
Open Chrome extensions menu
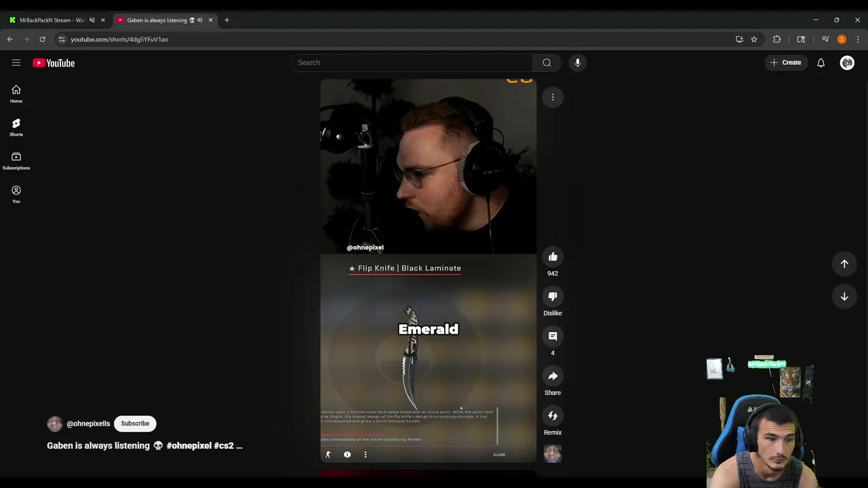click(x=776, y=39)
